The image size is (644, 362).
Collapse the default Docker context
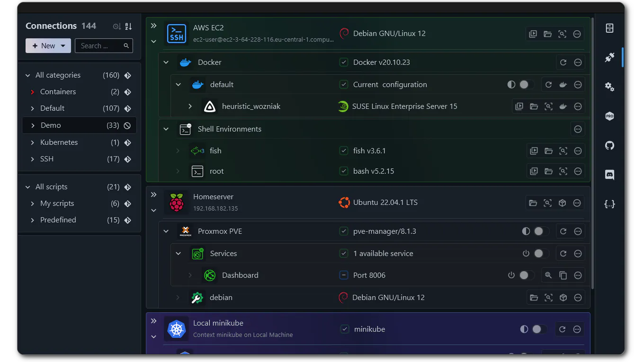179,85
